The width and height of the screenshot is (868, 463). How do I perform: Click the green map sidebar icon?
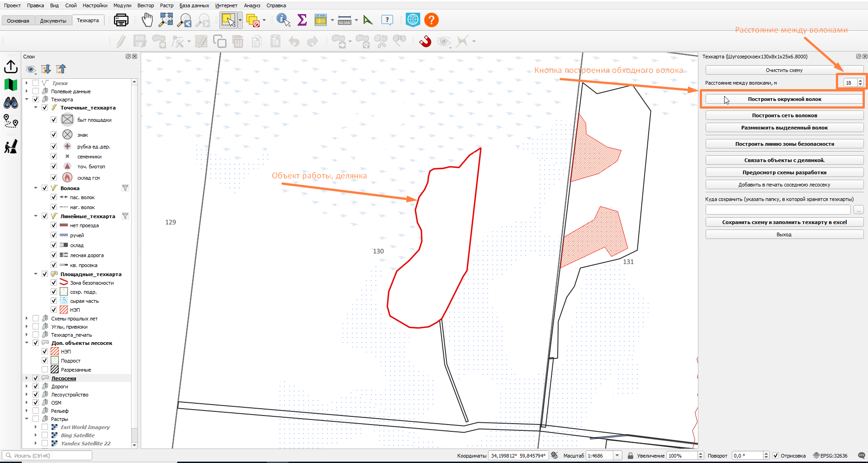(11, 85)
